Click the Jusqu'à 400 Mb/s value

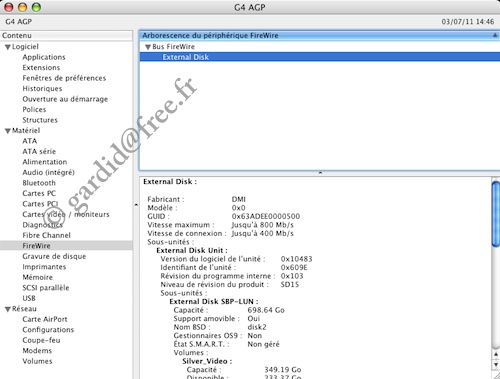coord(263,233)
